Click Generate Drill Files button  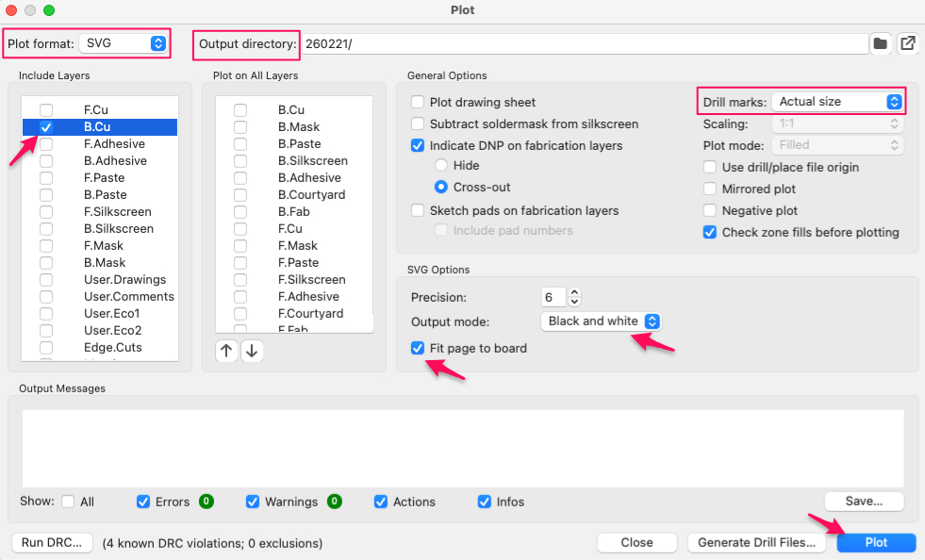tap(757, 543)
